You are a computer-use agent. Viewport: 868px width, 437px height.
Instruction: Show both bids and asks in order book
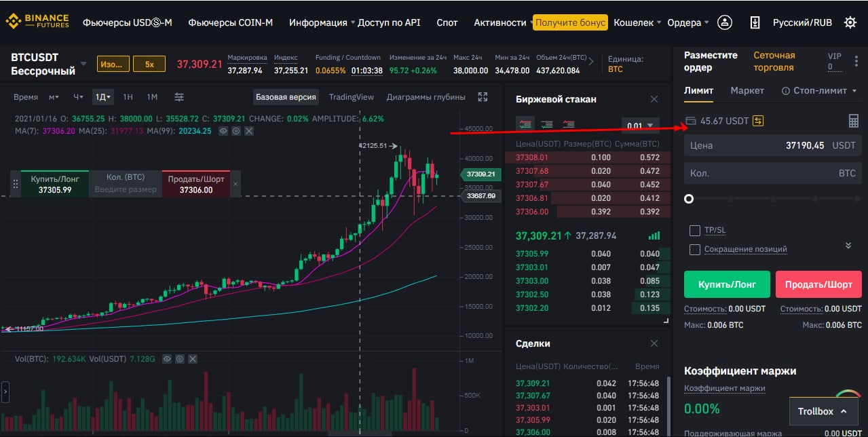point(525,124)
